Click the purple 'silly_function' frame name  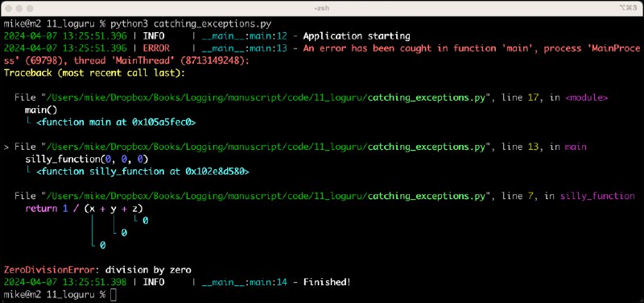point(597,196)
